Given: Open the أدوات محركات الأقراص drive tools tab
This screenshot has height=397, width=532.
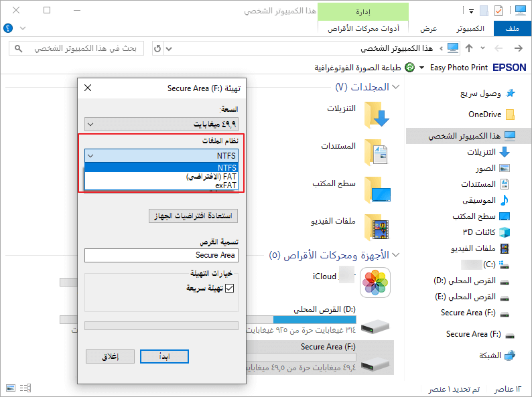Looking at the screenshot, I should (x=363, y=29).
